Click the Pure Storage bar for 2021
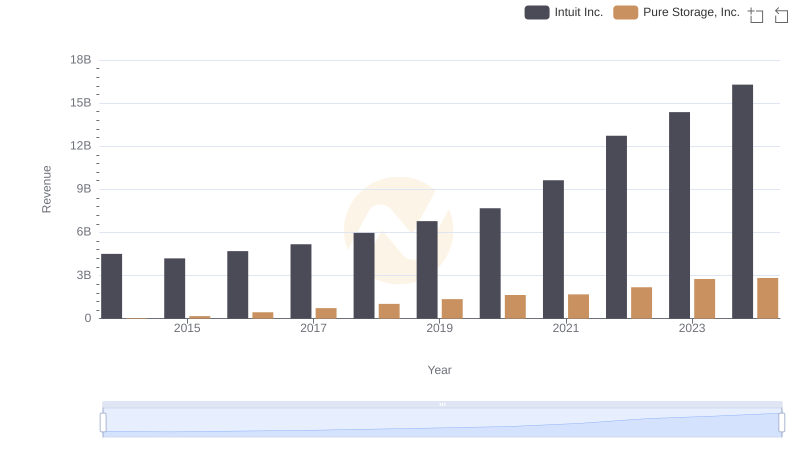This screenshot has height=461, width=800. [x=579, y=306]
